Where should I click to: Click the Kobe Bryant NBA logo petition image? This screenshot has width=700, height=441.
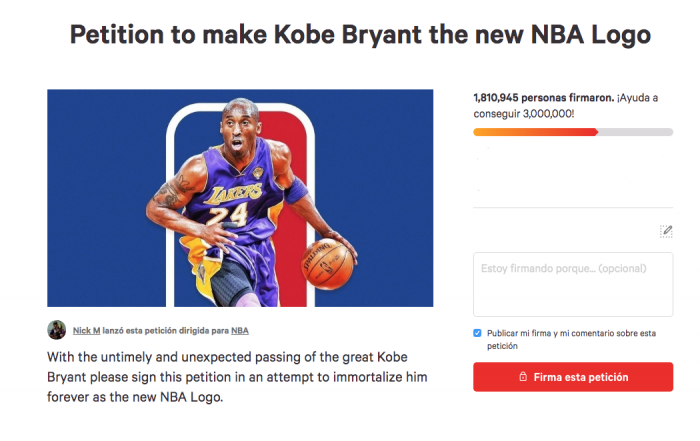click(240, 197)
